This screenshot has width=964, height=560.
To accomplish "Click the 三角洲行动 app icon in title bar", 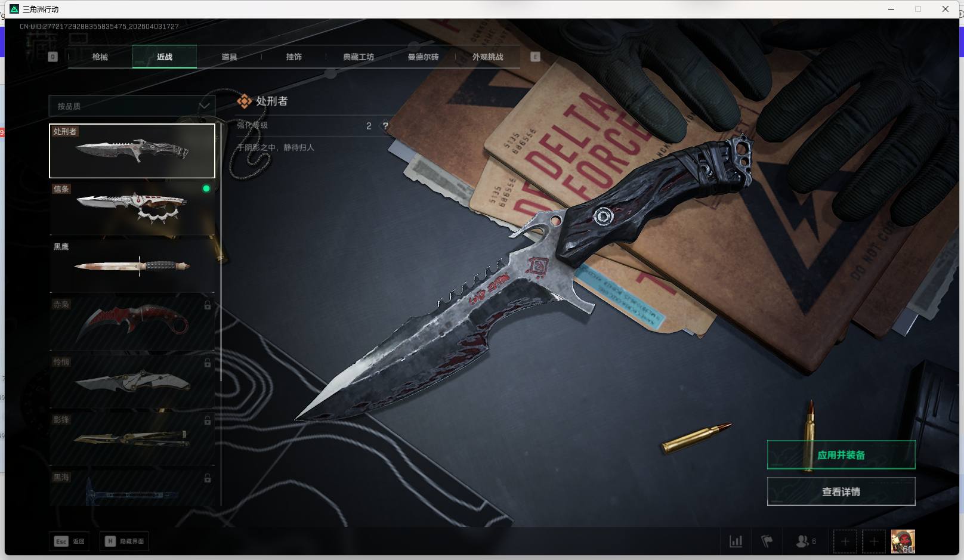I will pos(14,9).
